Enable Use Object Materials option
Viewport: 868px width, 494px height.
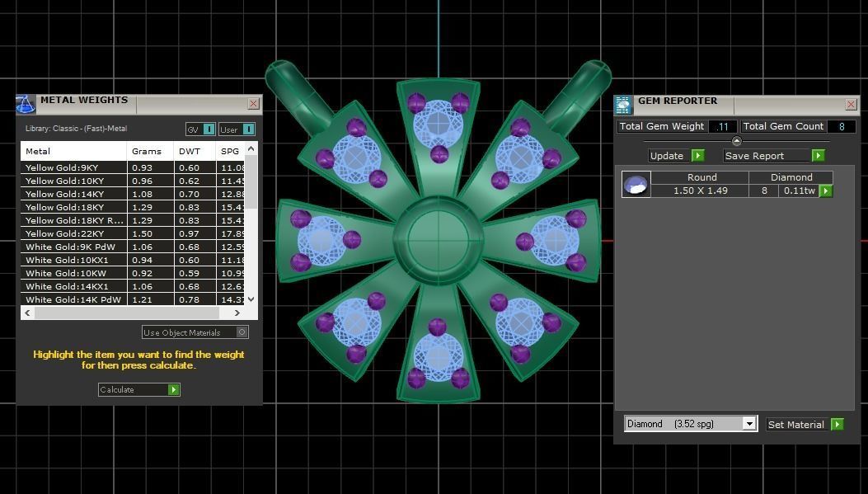click(x=242, y=332)
